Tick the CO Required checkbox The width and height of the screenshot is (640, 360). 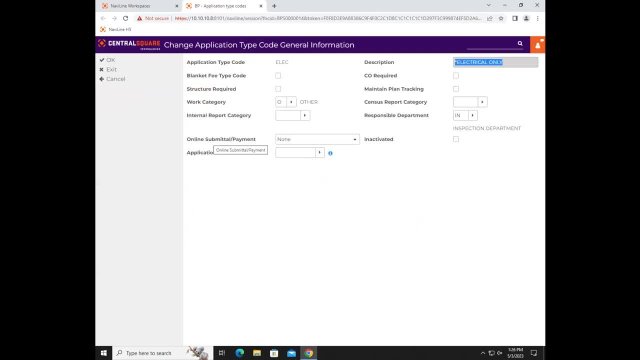456,76
